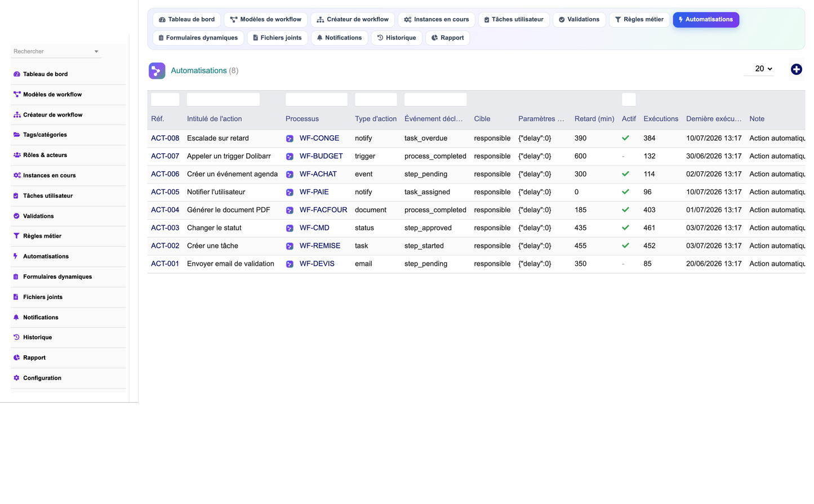The width and height of the screenshot is (814, 504).
Task: Open the Type d'action filter dropdown
Action: click(x=376, y=100)
